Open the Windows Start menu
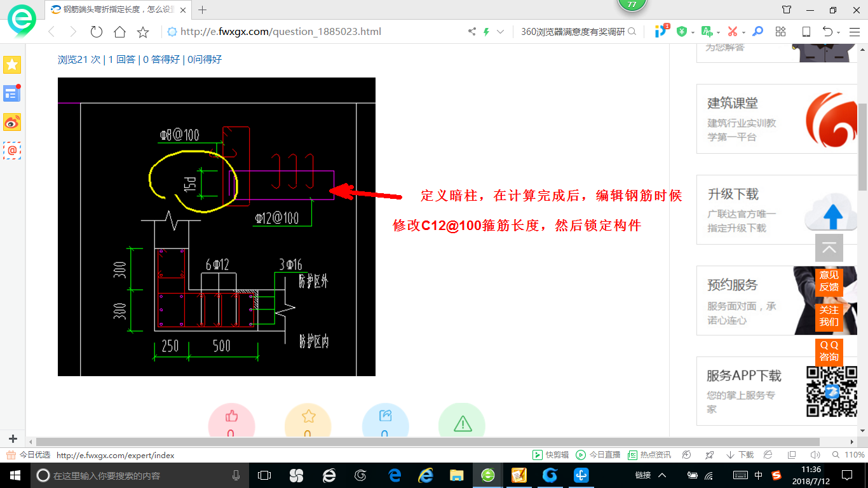Screen dimensions: 868x488 pos(15,475)
